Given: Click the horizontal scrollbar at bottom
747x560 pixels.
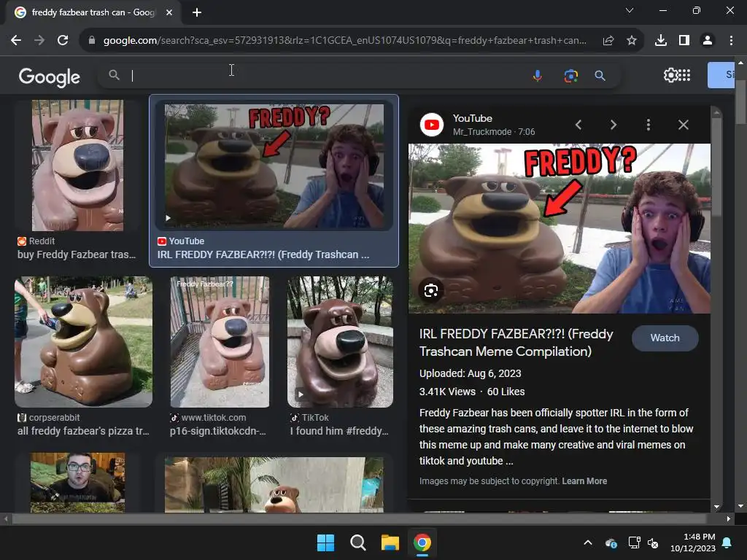Looking at the screenshot, I should click(x=359, y=518).
